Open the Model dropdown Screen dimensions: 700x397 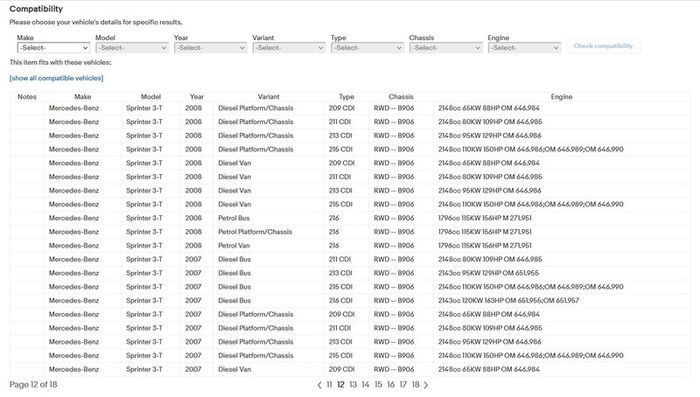(x=132, y=48)
